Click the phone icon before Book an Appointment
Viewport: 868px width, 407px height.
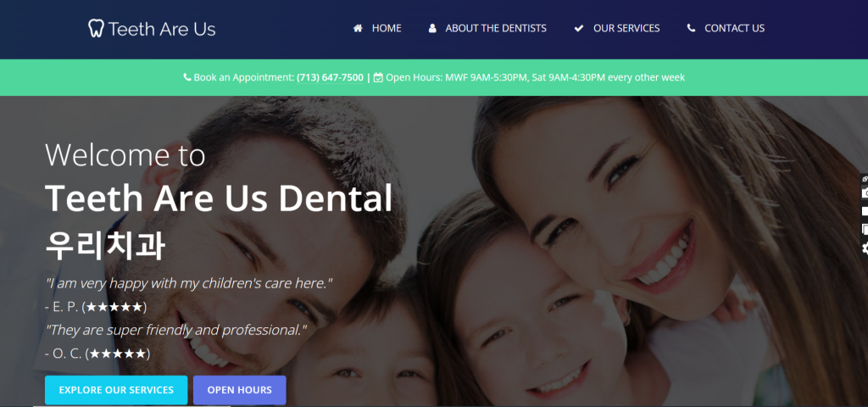(x=187, y=77)
